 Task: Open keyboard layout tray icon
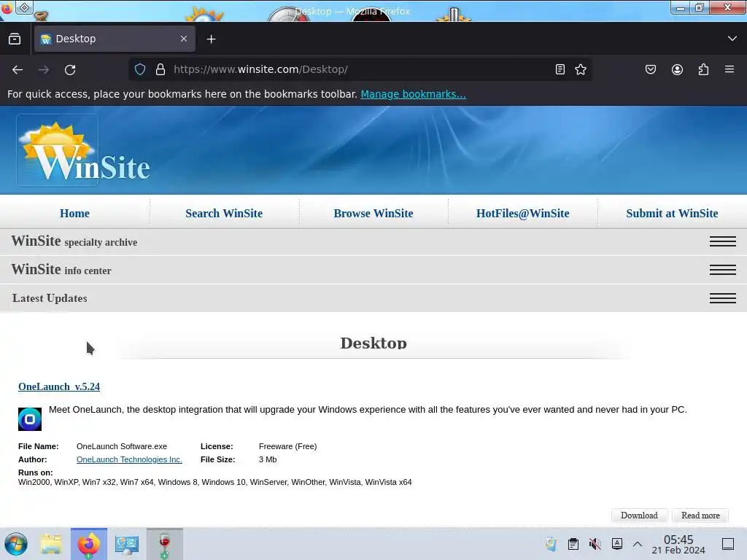pyautogui.click(x=617, y=544)
